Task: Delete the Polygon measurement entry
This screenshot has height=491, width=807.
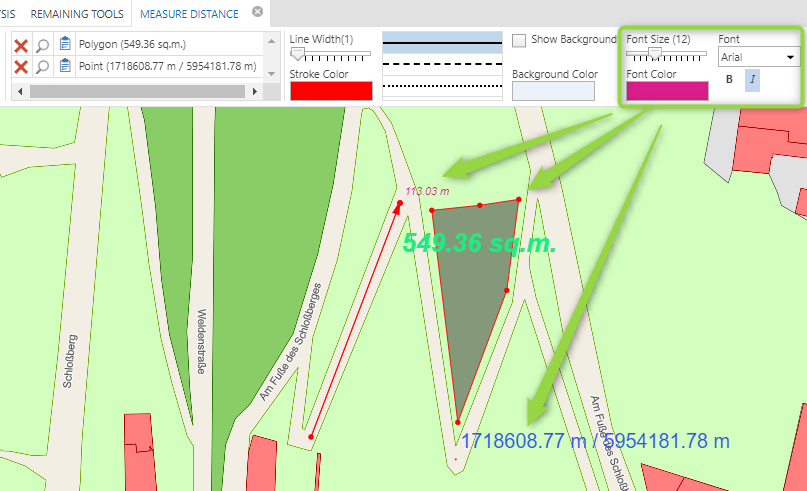Action: [20, 45]
